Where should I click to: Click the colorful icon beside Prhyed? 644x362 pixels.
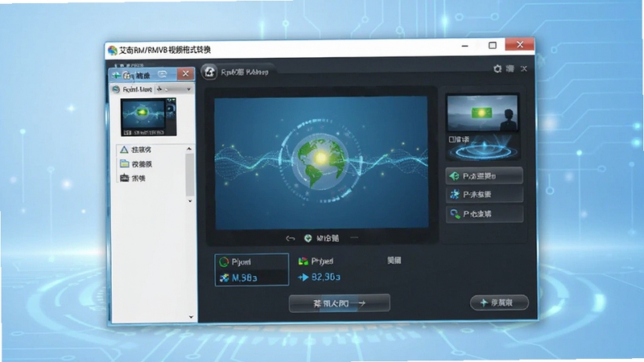click(303, 261)
